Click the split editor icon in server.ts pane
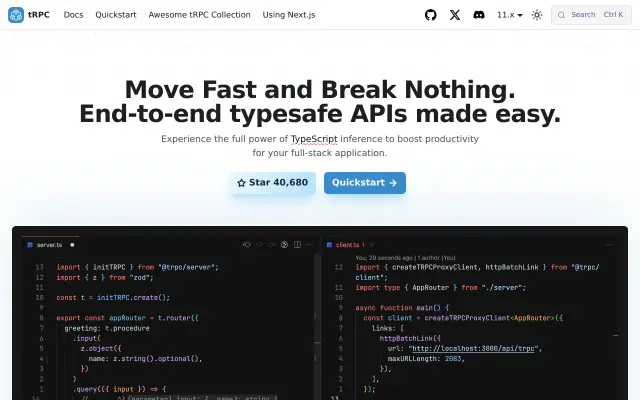The width and height of the screenshot is (640, 400). click(297, 244)
